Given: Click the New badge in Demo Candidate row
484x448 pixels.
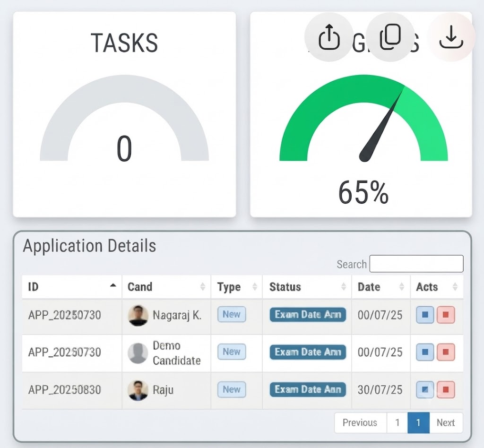Looking at the screenshot, I should pyautogui.click(x=232, y=352).
